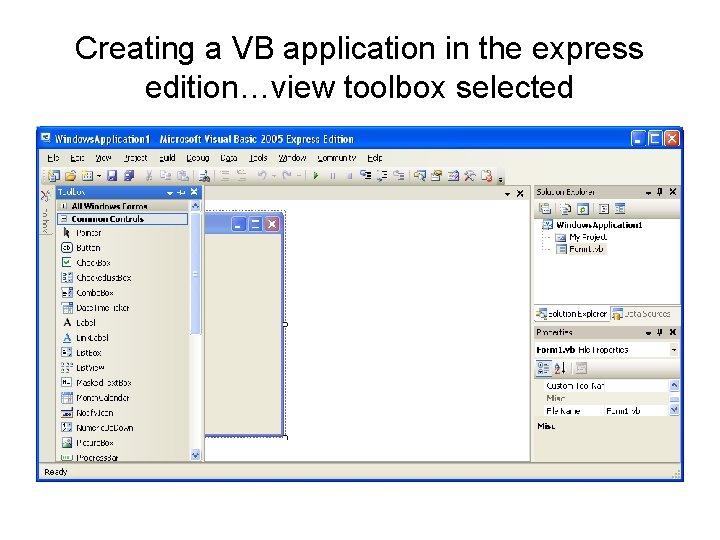Open the View menu
This screenshot has width=720, height=540.
pos(103,158)
